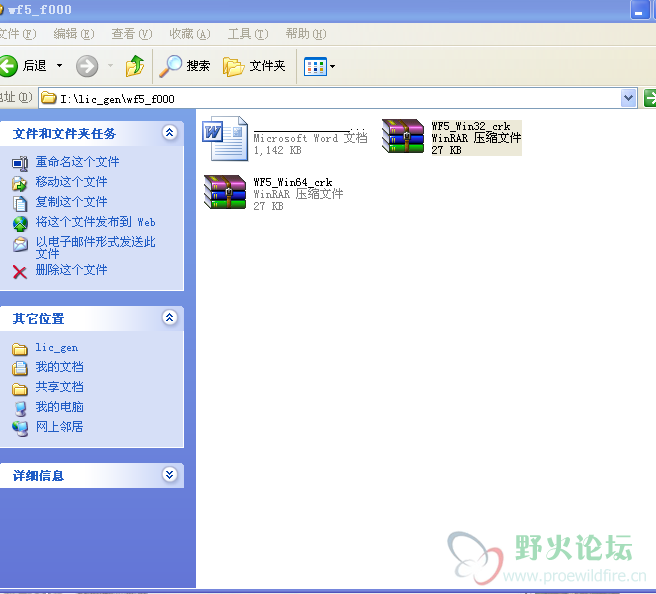Image resolution: width=656 pixels, height=594 pixels.
Task: Click the red X delete icon
Action: tap(20, 272)
